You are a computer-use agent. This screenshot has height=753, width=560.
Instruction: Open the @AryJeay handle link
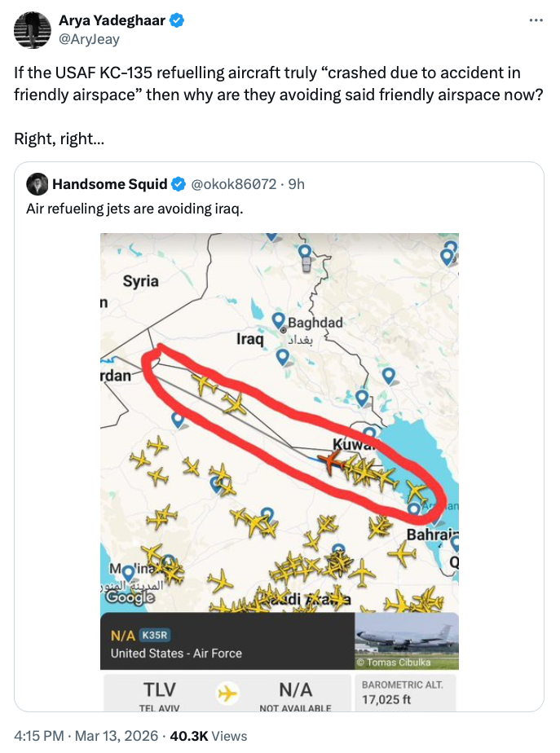click(87, 37)
